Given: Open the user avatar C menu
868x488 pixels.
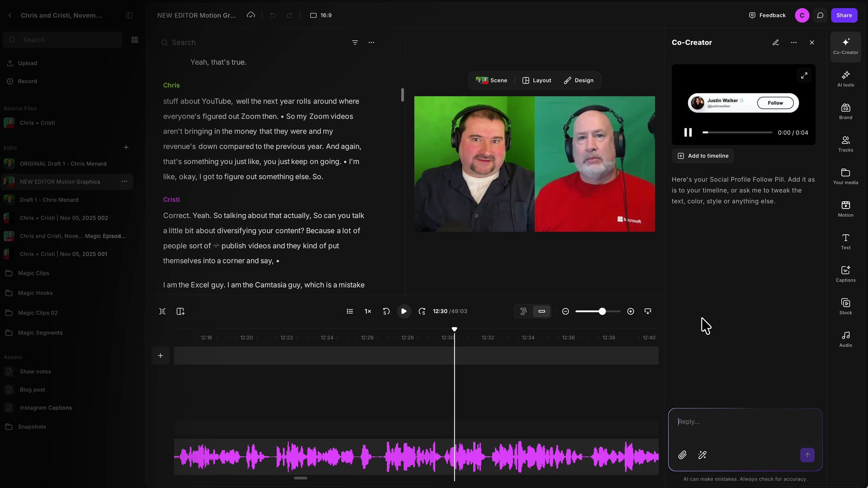Looking at the screenshot, I should (802, 15).
